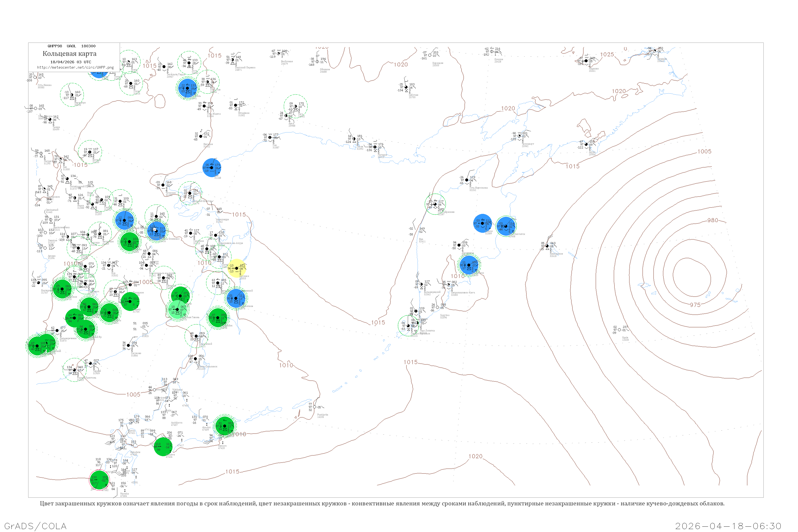The width and height of the screenshot is (798, 532).
Task: Click blue Ust-Kamchatsk station circle 32408
Action: pyautogui.click(x=506, y=226)
